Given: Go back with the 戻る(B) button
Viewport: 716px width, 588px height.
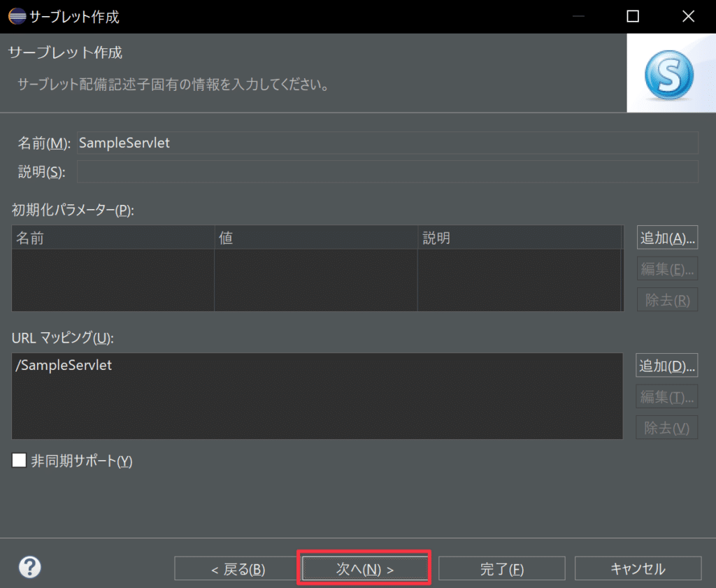Looking at the screenshot, I should [x=238, y=568].
